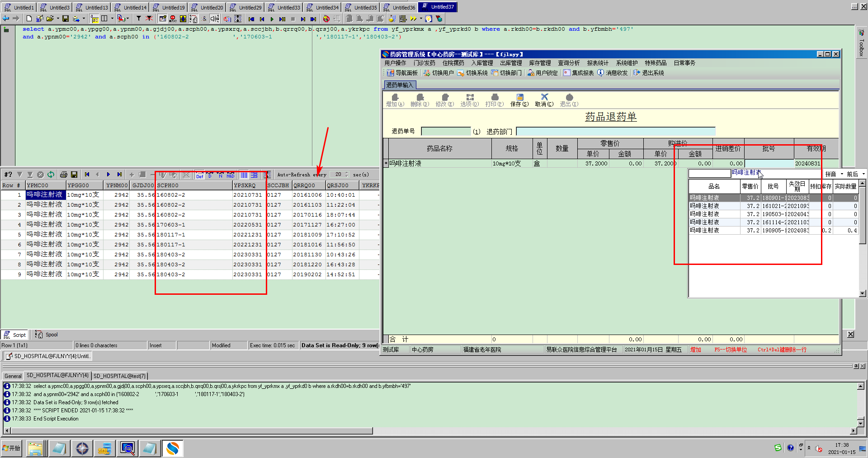Refresh the dataset with green arrows icon

coord(51,175)
